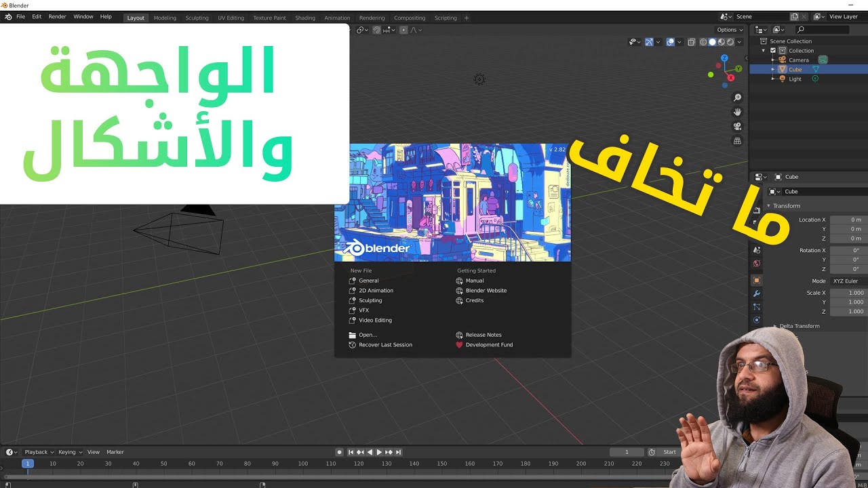Open the Object properties orange square tab
Image resolution: width=868 pixels, height=488 pixels.
coord(757,280)
